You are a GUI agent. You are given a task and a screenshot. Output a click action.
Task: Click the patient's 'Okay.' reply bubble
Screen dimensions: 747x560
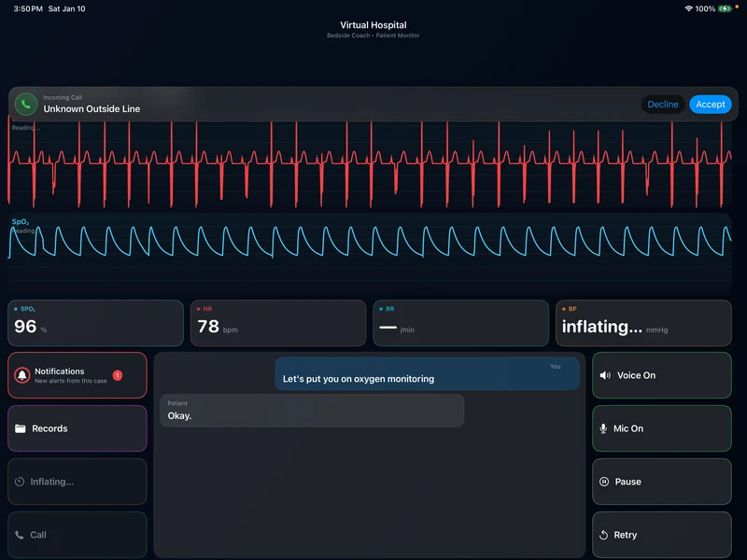pyautogui.click(x=312, y=411)
